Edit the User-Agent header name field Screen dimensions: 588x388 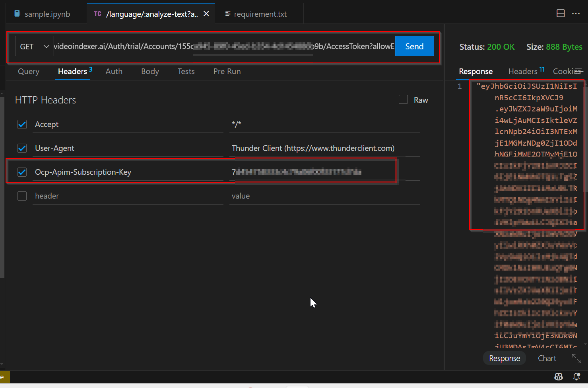[128, 148]
